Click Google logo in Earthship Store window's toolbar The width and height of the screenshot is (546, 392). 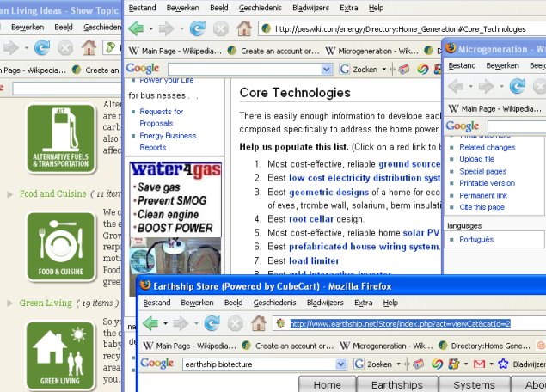point(157,364)
